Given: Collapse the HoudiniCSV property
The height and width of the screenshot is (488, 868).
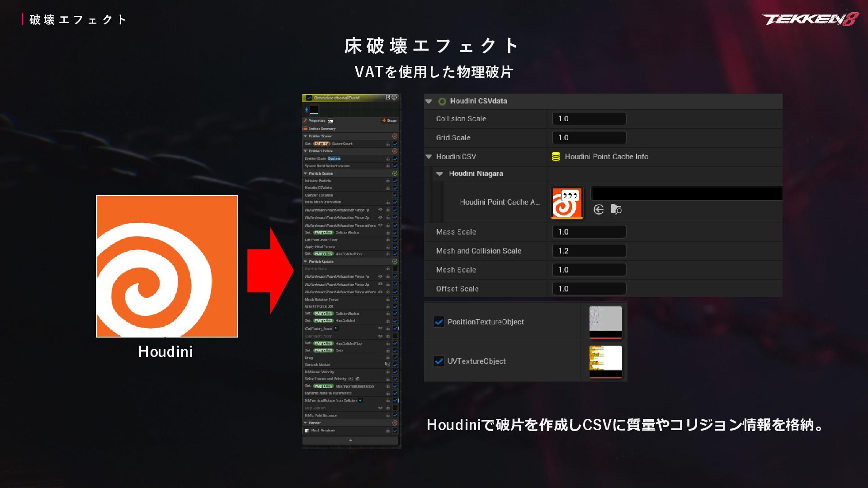Looking at the screenshot, I should click(429, 157).
